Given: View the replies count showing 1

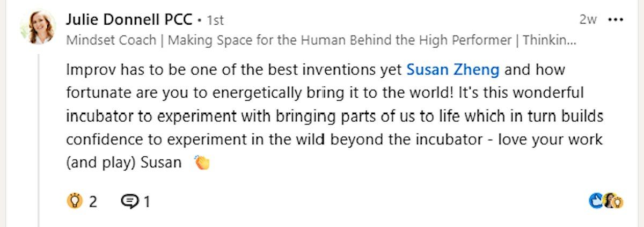Looking at the screenshot, I should (147, 202).
